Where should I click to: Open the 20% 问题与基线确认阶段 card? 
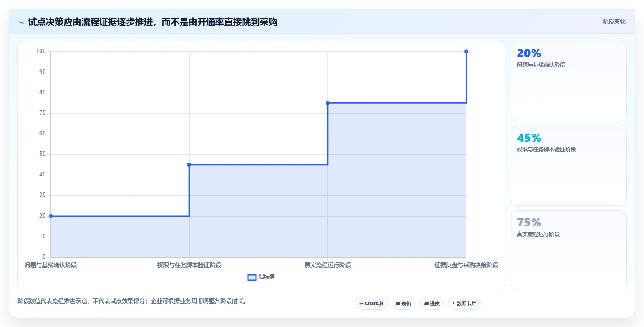pyautogui.click(x=568, y=81)
